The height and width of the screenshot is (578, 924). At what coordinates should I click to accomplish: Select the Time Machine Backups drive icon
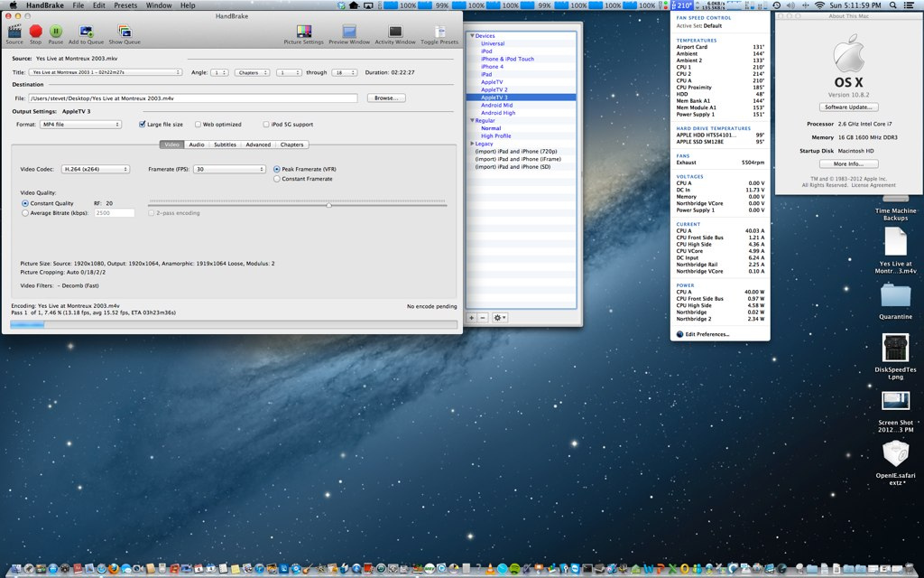click(x=895, y=200)
